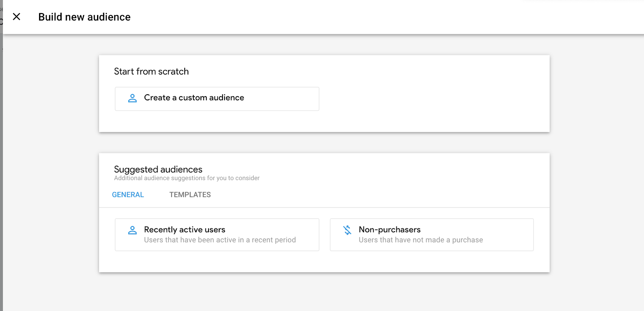Select the Create a custom audience label

[194, 98]
